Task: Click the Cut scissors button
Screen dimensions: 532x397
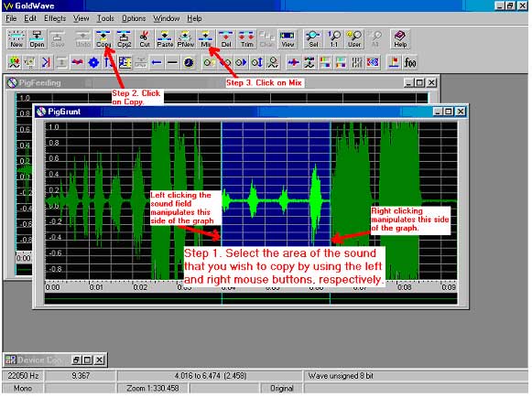Action: (145, 39)
